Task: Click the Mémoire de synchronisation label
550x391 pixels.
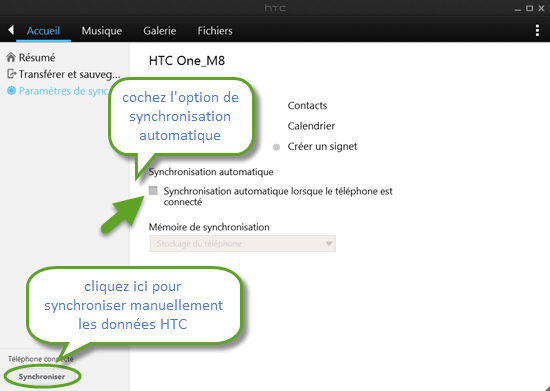Action: (x=209, y=227)
